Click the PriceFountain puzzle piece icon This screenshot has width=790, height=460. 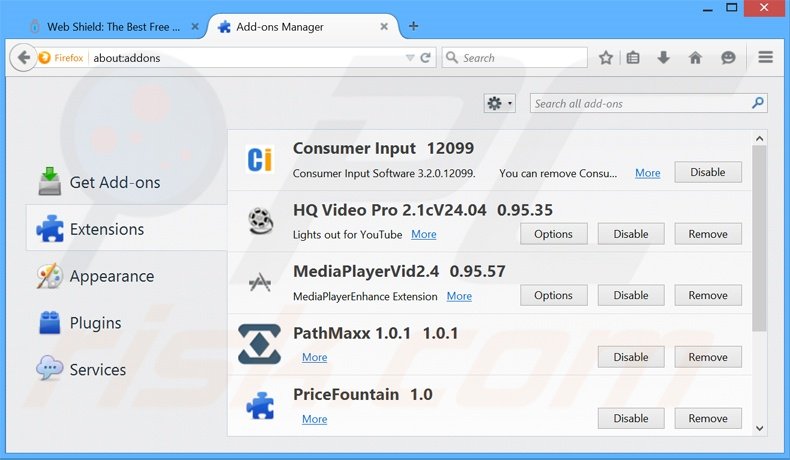(260, 406)
